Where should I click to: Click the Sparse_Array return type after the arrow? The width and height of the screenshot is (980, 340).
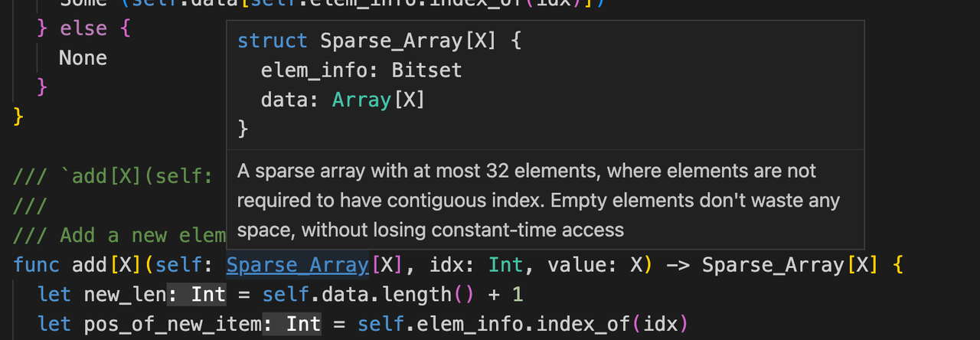coord(771,265)
